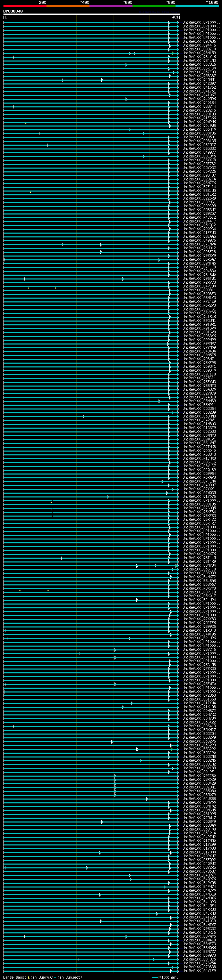The image size is (222, 980).
Task: Open the UniRef100_A7WQ35 entry
Action: click(199, 493)
